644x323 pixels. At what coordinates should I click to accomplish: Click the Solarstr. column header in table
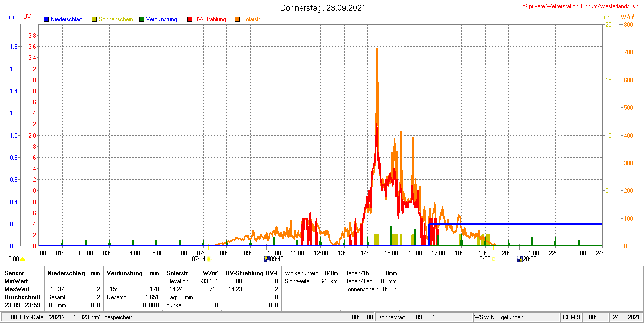point(177,273)
